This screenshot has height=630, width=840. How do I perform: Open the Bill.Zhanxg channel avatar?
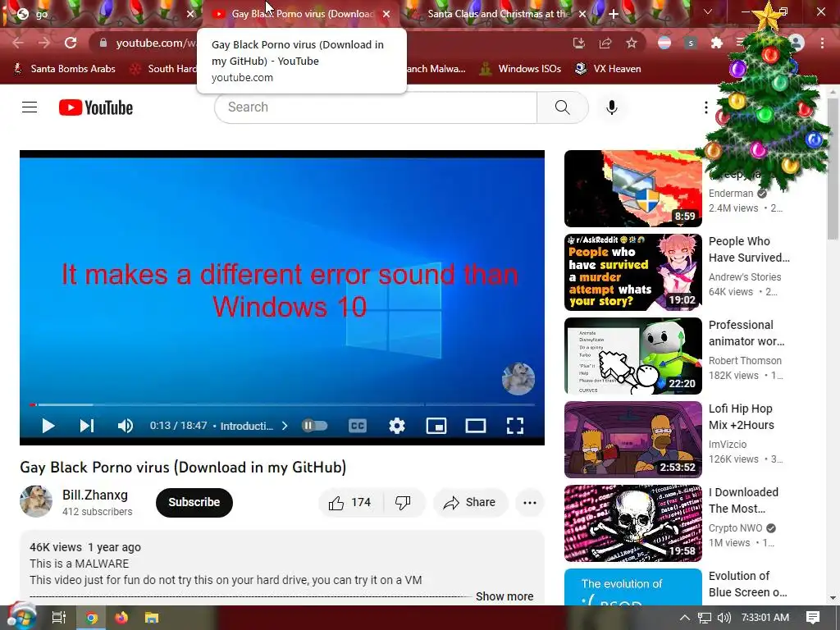coord(36,501)
